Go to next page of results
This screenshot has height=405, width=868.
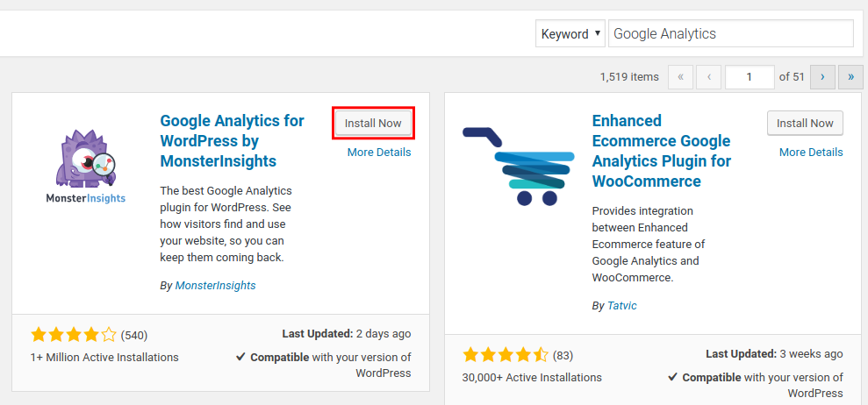[x=822, y=77]
